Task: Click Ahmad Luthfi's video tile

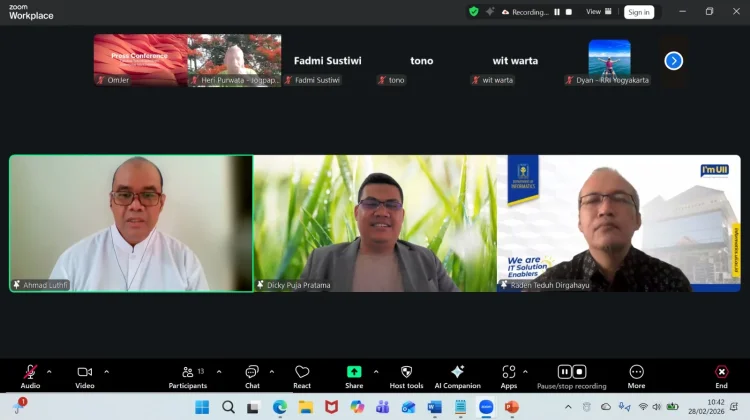Action: pyautogui.click(x=131, y=223)
